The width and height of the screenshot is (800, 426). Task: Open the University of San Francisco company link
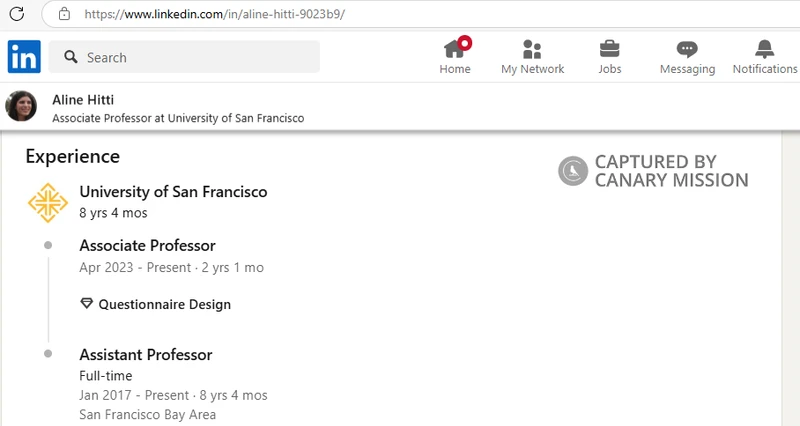pos(173,191)
